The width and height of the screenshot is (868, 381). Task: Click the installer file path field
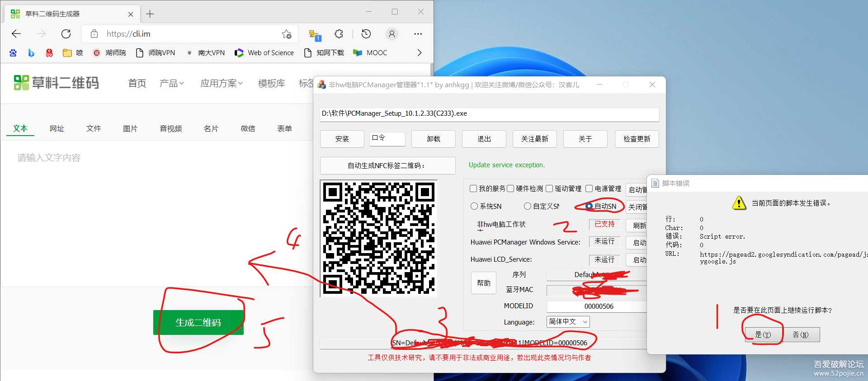[489, 114]
